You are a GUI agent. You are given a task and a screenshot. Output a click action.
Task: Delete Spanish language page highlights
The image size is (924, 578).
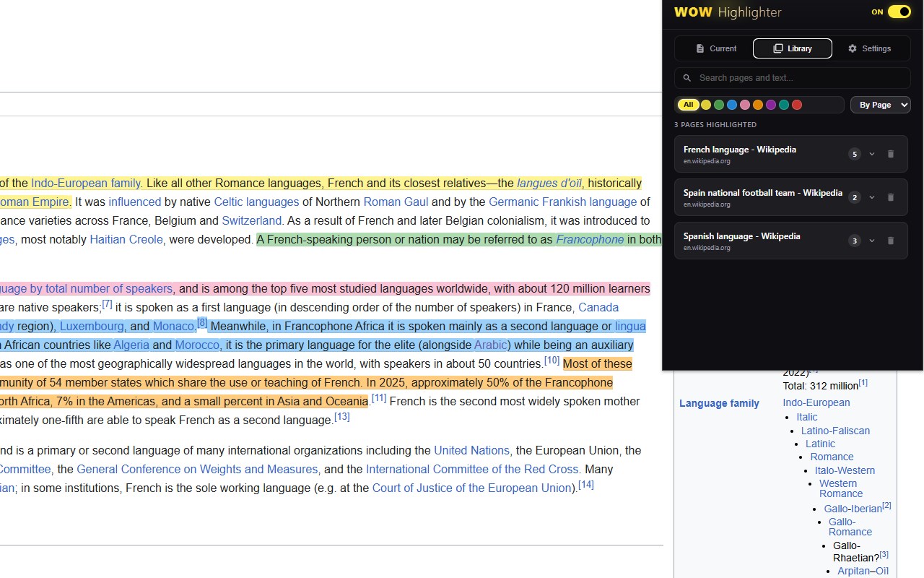click(890, 241)
